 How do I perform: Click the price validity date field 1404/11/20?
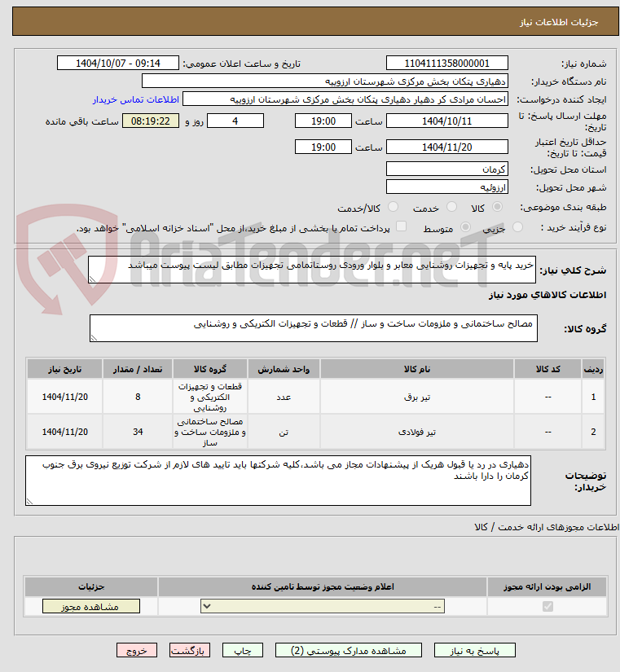pos(446,147)
